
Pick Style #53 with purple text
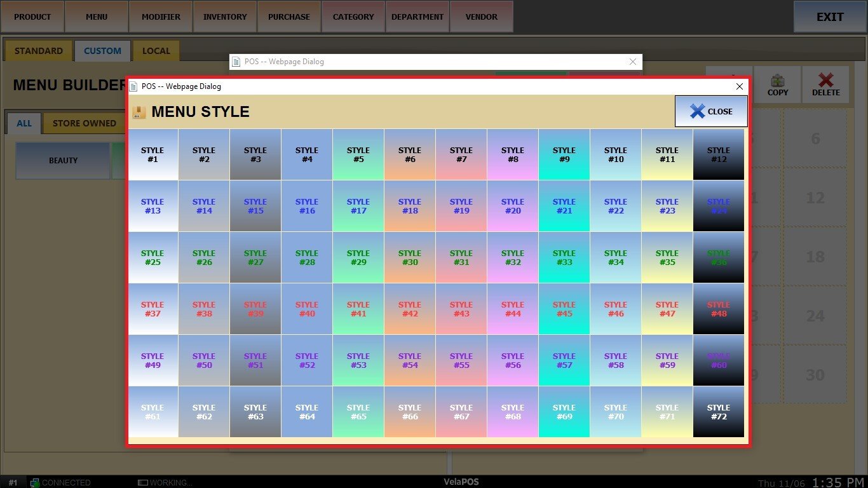358,361
